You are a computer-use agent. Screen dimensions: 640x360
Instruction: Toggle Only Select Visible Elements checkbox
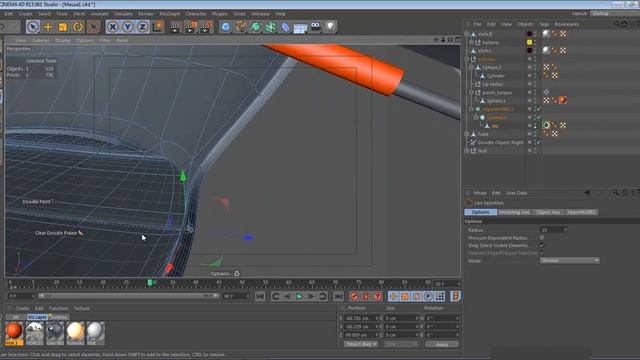[x=542, y=245]
